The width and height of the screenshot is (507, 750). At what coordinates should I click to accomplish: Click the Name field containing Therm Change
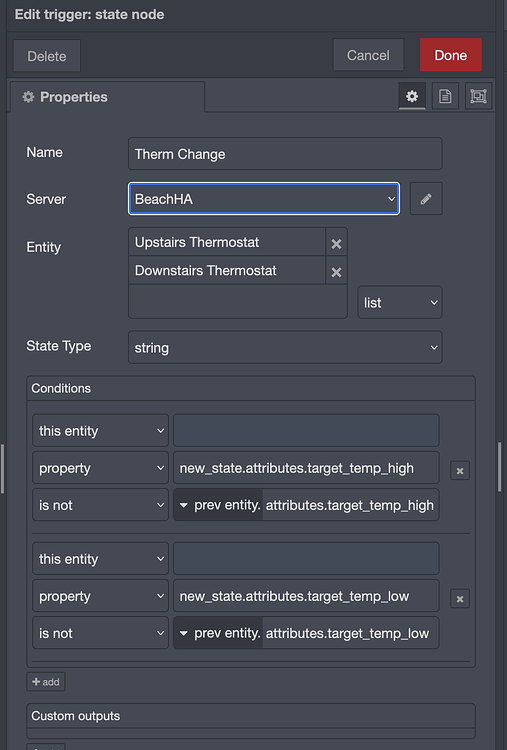tap(285, 154)
